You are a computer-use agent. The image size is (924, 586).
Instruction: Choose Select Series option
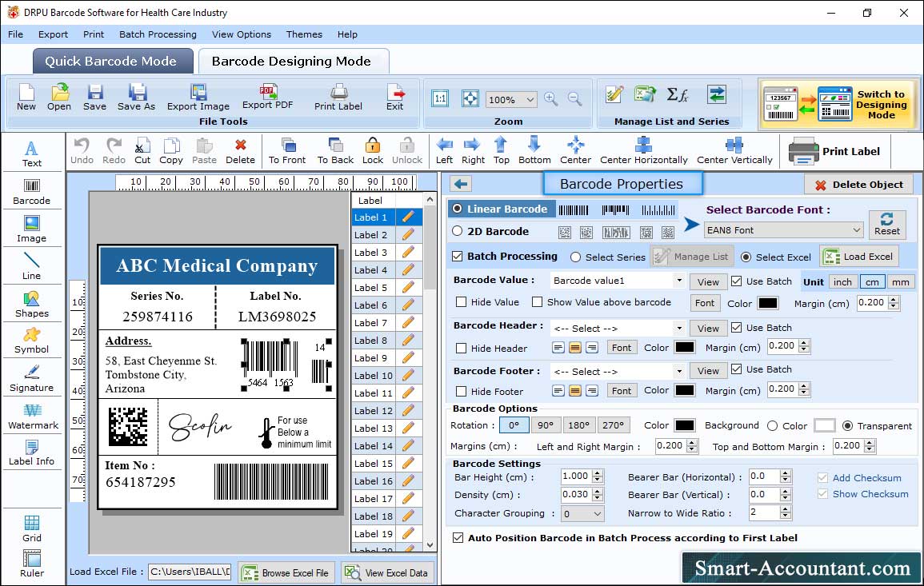(576, 257)
